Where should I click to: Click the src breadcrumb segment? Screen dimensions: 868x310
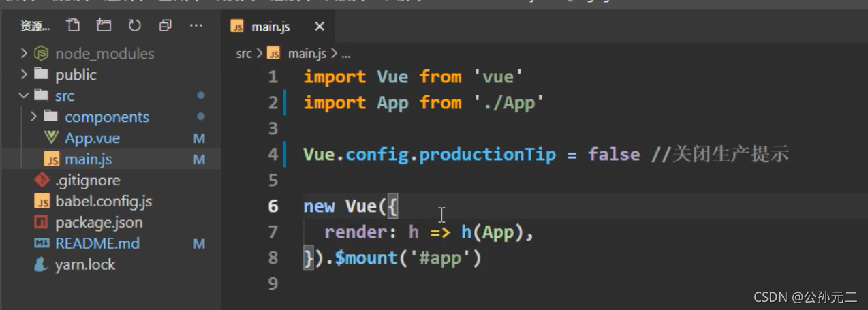pyautogui.click(x=243, y=54)
